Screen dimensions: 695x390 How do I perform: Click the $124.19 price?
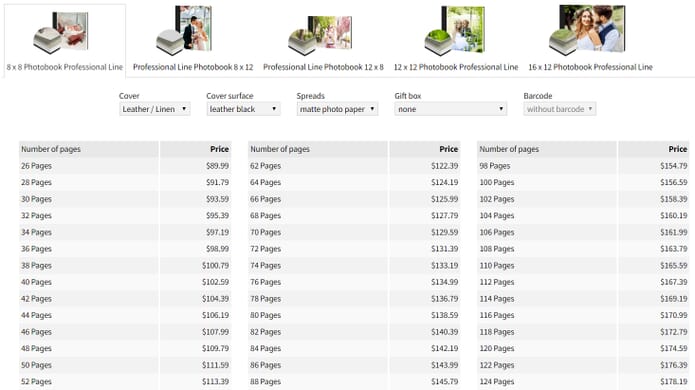click(x=445, y=182)
